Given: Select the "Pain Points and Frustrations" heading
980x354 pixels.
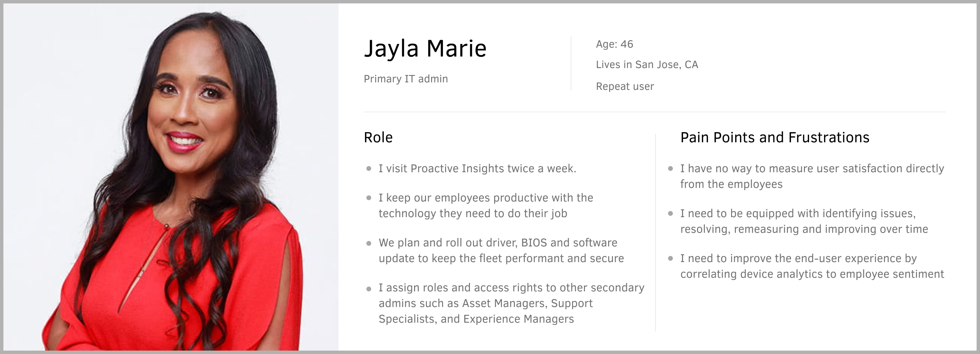Looking at the screenshot, I should point(775,137).
